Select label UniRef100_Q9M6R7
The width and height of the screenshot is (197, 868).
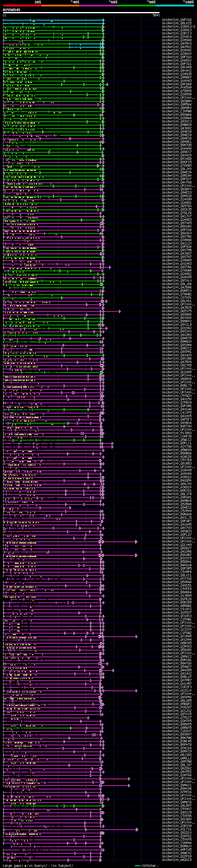pos(176,78)
